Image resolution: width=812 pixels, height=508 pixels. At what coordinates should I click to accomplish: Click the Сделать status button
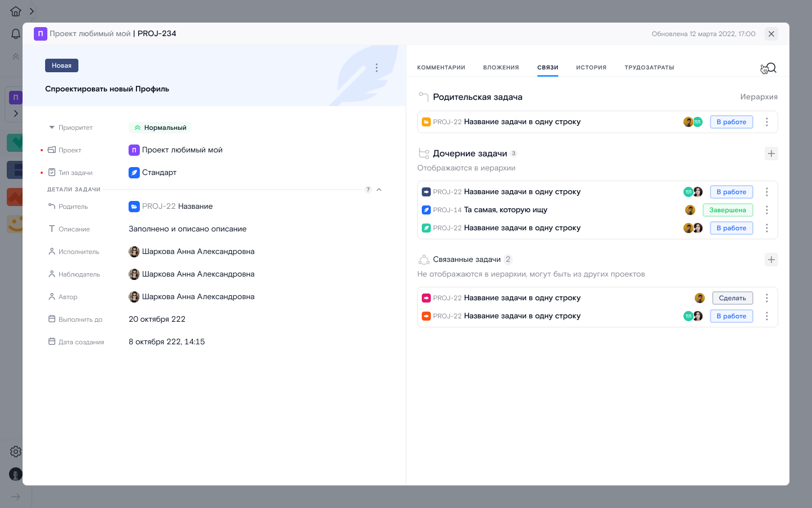point(732,298)
